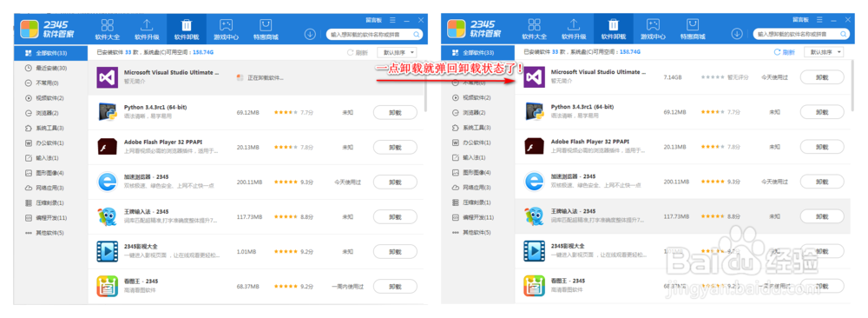Click list scrollbar in left window
The width and height of the screenshot is (868, 318).
425,86
